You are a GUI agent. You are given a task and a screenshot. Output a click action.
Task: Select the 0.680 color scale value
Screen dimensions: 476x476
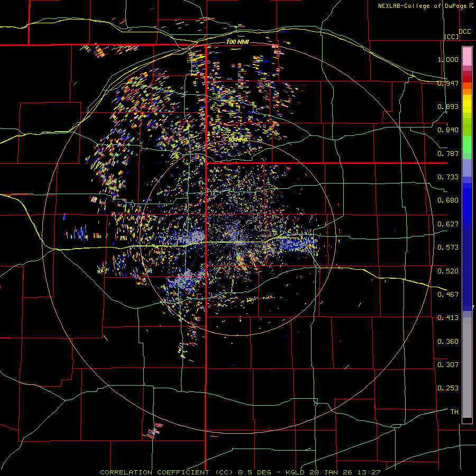point(448,200)
